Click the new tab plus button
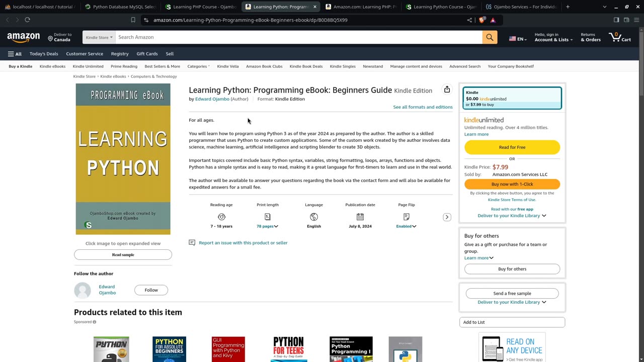644x362 pixels. tap(568, 7)
